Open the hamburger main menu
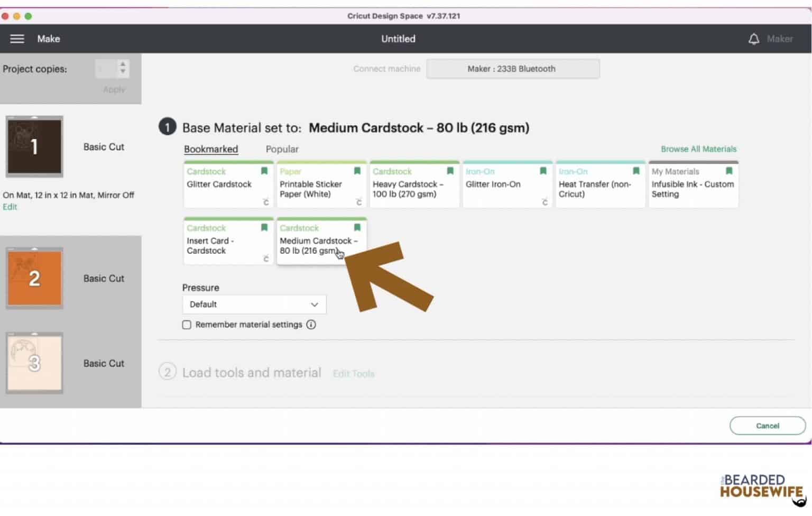 17,39
